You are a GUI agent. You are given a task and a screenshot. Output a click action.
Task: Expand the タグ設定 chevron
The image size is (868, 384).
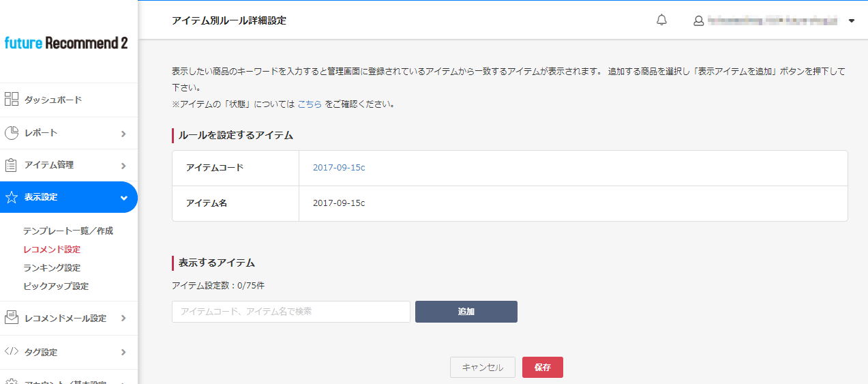[123, 353]
